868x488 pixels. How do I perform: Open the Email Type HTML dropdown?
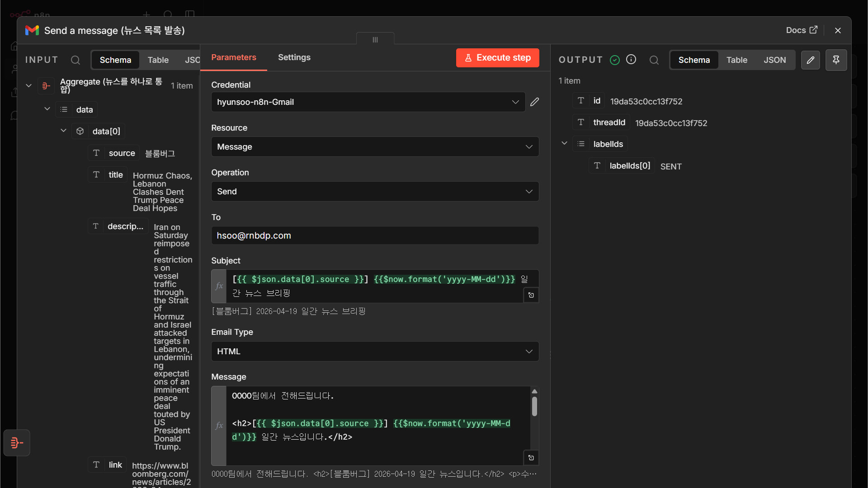pyautogui.click(x=375, y=352)
